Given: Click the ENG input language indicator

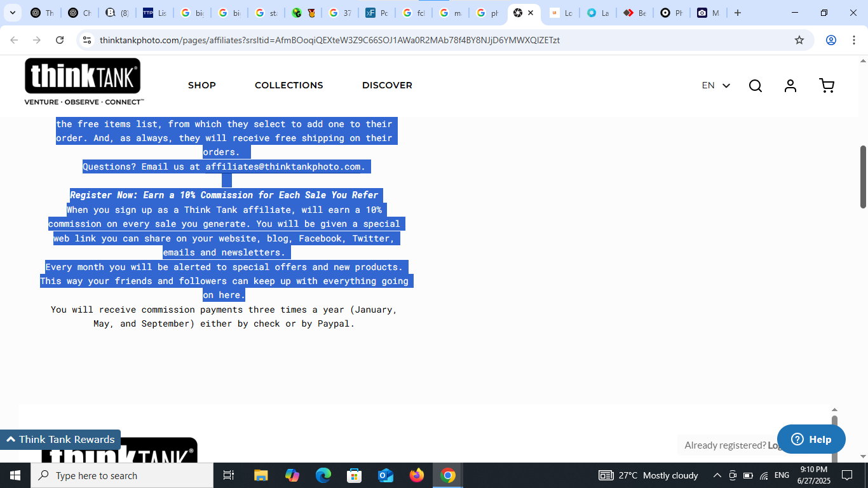Looking at the screenshot, I should (782, 475).
